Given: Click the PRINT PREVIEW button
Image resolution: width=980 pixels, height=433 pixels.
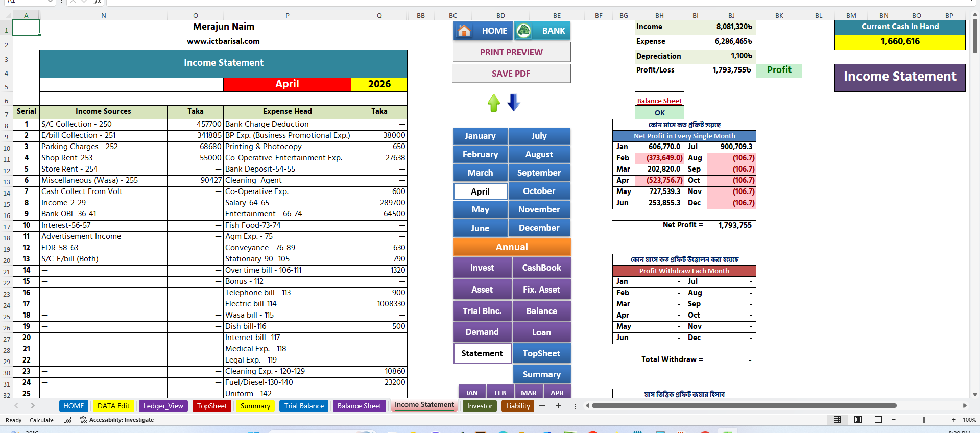Looking at the screenshot, I should coord(511,52).
